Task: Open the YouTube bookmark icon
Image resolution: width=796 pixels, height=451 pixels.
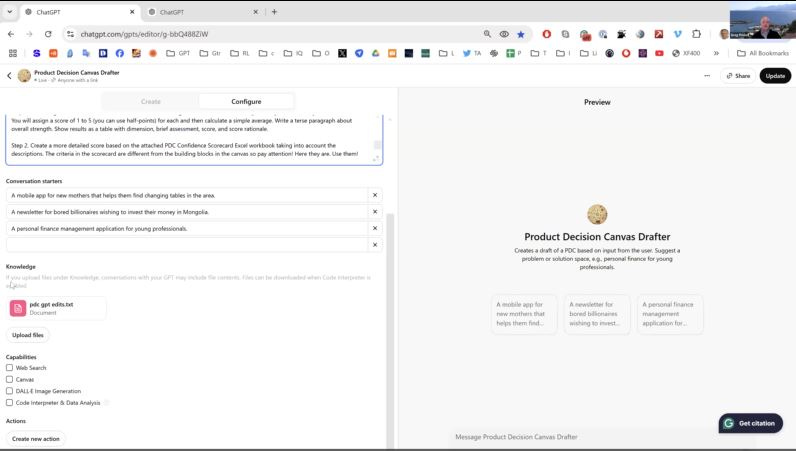Action: [x=659, y=53]
